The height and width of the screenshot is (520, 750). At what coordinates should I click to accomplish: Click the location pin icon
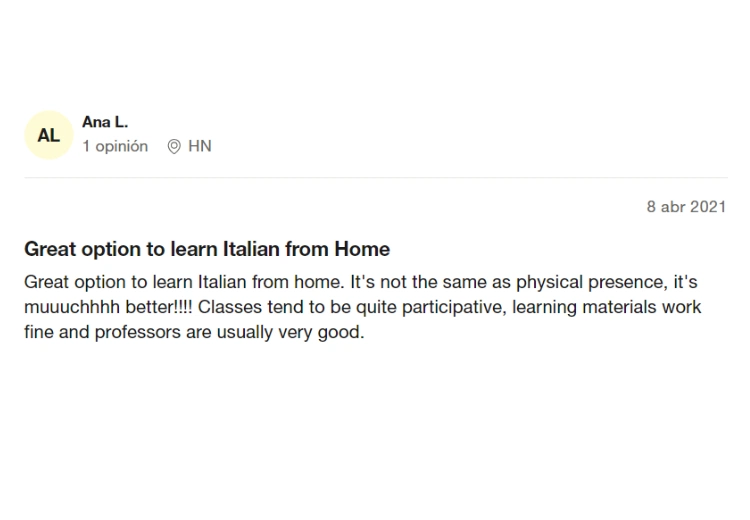174,146
